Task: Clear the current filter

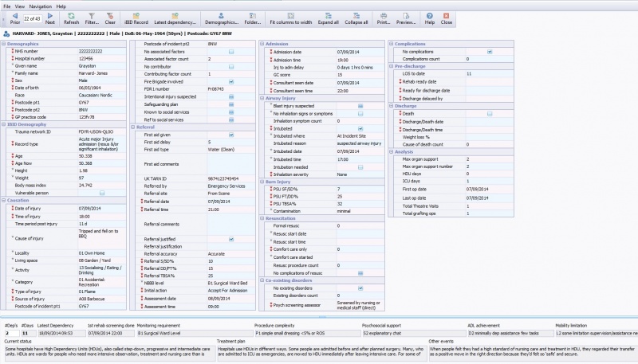Action: pos(110,18)
